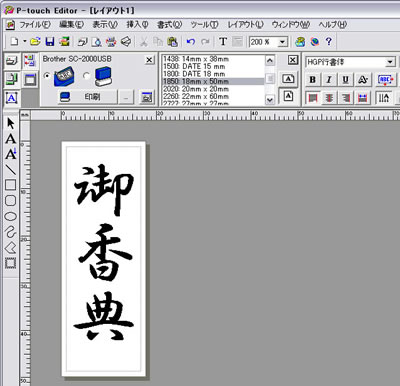
Task: Choose the Frame tool
Action: tap(11, 263)
